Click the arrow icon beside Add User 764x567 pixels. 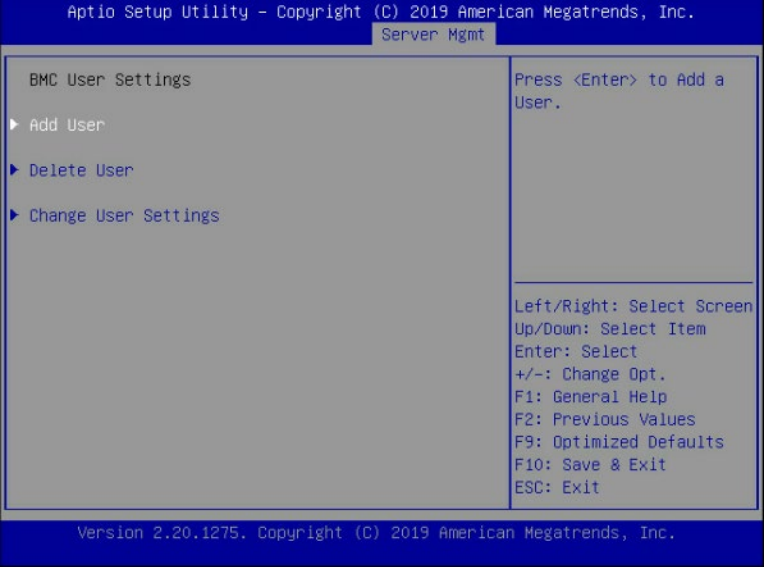click(x=14, y=125)
